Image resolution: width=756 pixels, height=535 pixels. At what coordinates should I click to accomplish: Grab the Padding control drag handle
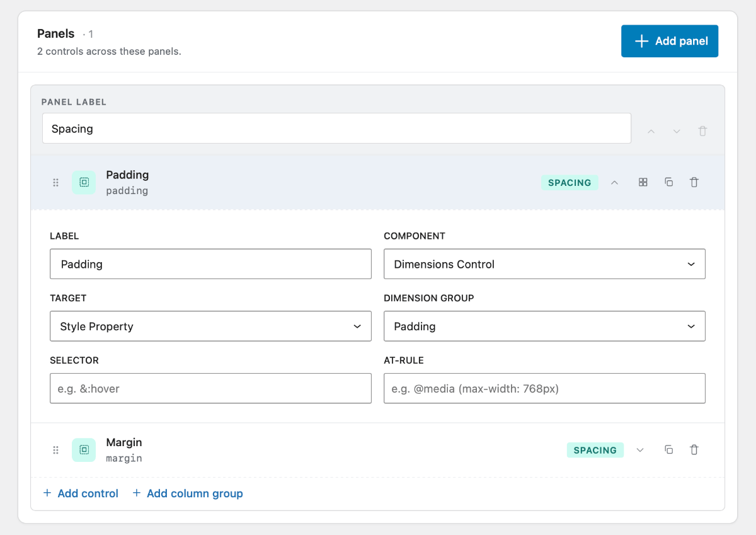pos(55,183)
